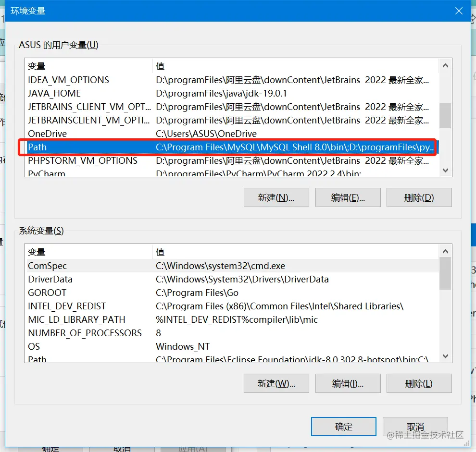This screenshot has width=476, height=452.
Task: Select the INTEL_DEV_REDIST system variable
Action: (232, 306)
